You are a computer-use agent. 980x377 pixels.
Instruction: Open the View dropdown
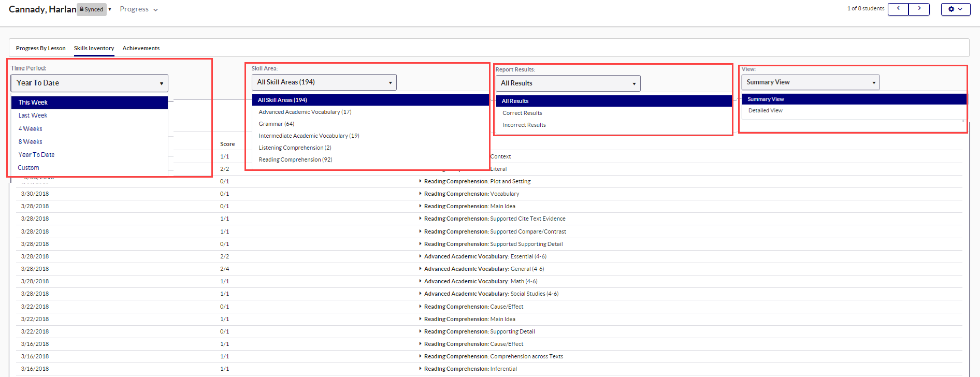810,82
